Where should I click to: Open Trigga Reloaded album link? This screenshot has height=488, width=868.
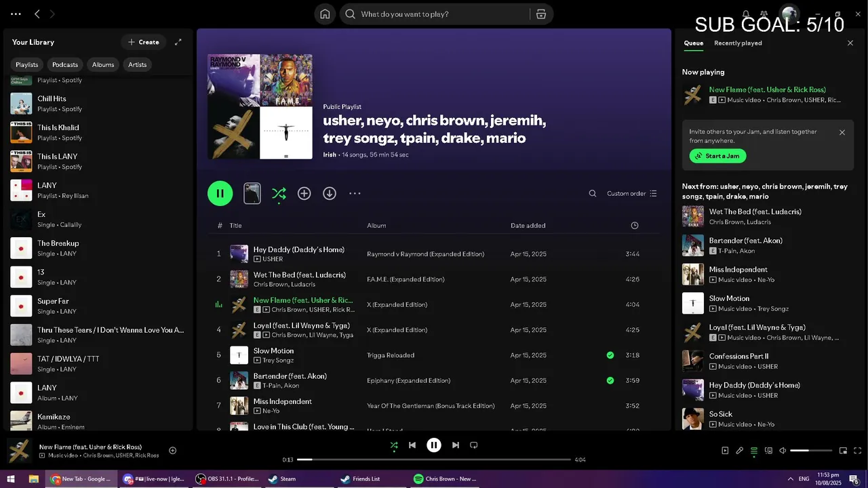(x=391, y=355)
